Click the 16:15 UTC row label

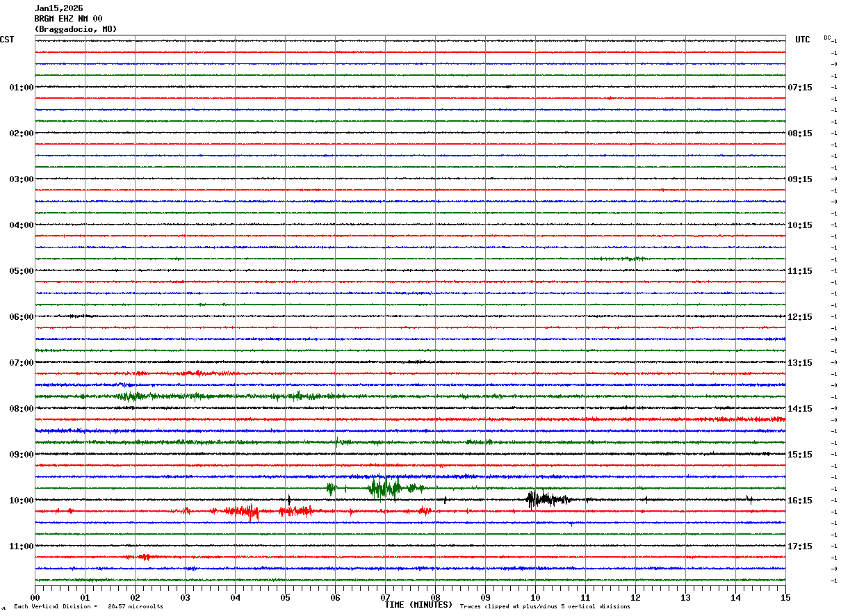(x=800, y=501)
